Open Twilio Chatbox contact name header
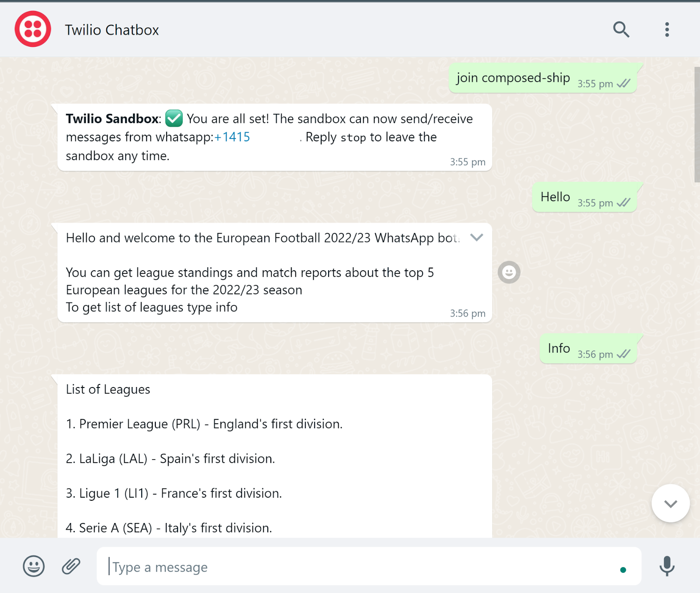The width and height of the screenshot is (700, 593). 112,30
